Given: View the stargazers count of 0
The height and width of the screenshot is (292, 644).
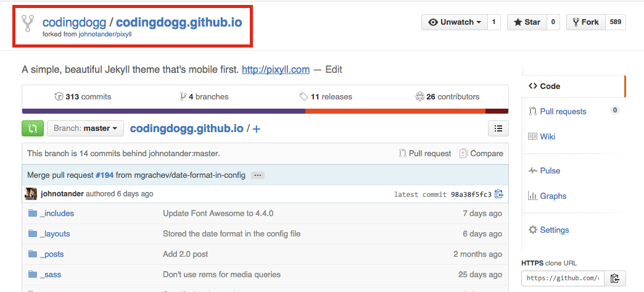Looking at the screenshot, I should (x=553, y=22).
